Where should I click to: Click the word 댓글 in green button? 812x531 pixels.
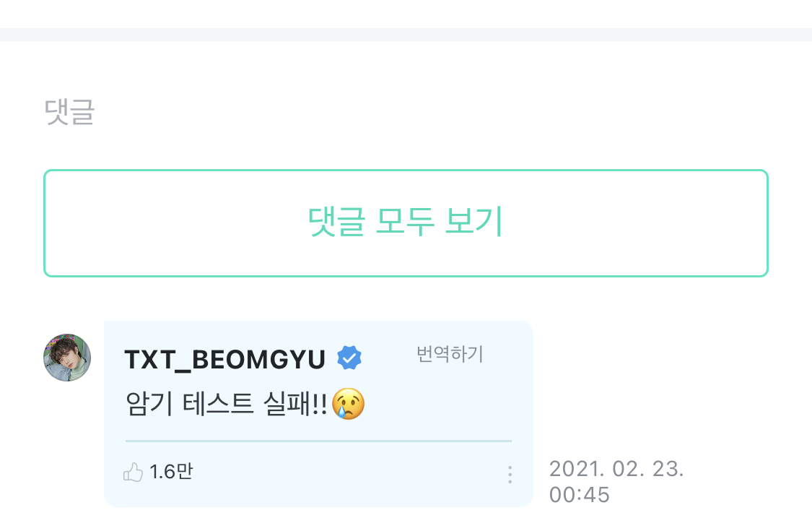pyautogui.click(x=336, y=221)
